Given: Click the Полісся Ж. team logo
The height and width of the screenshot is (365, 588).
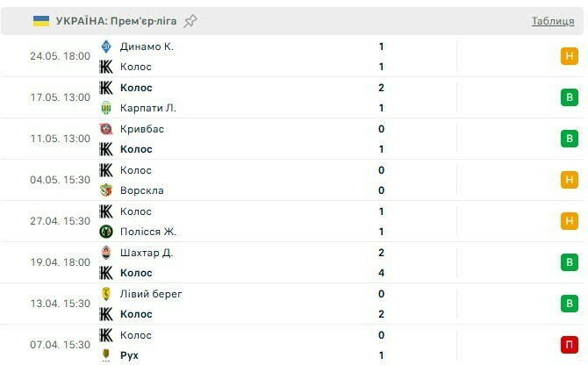Looking at the screenshot, I should (106, 232).
